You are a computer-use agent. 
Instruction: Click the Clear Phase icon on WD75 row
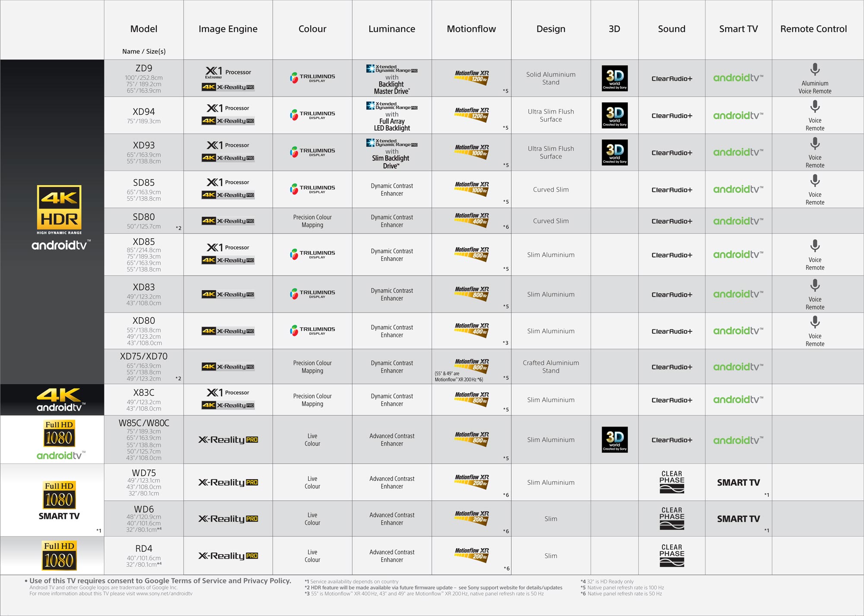[x=672, y=482]
